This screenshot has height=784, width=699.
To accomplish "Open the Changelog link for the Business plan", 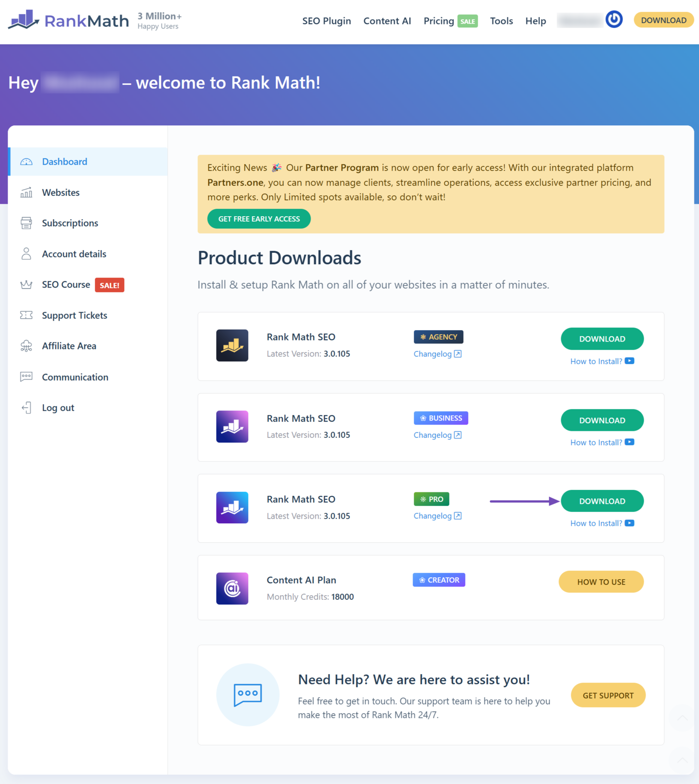I will [433, 435].
